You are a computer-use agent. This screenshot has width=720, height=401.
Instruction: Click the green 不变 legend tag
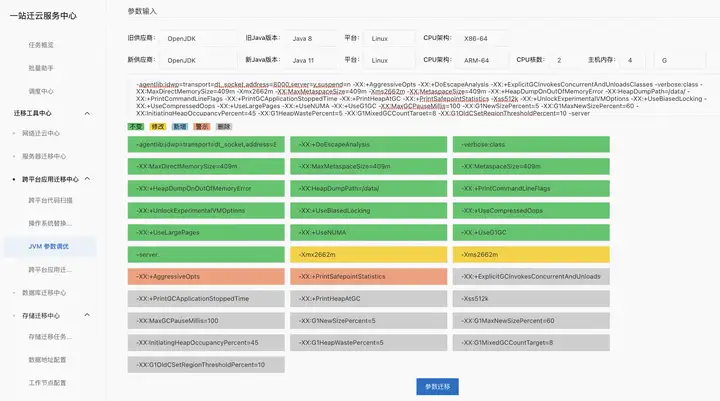click(x=136, y=127)
